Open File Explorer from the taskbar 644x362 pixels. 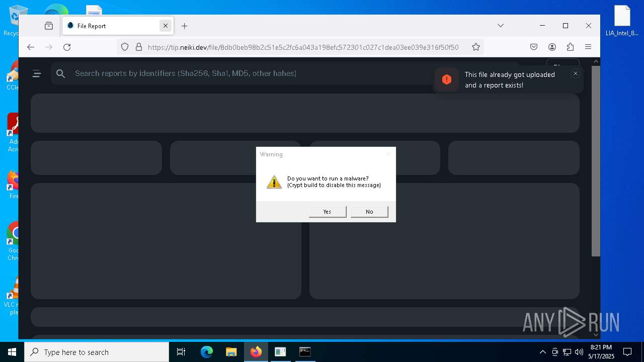[x=231, y=352]
